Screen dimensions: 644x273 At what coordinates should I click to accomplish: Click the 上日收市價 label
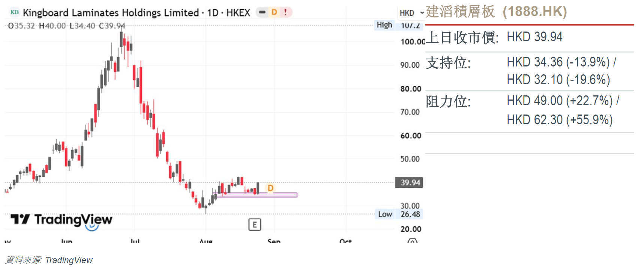click(x=462, y=37)
